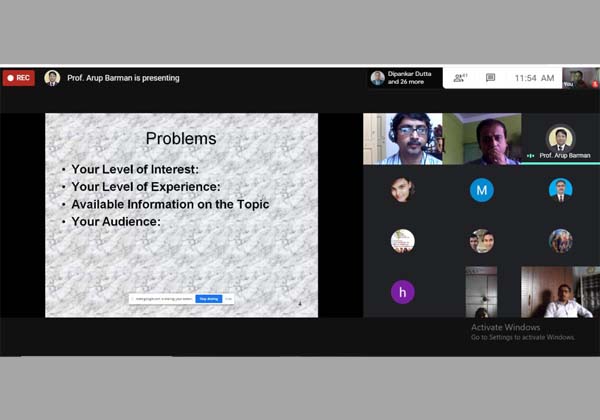Open the chat messages icon
Screen dimensions: 600x420
[x=490, y=78]
